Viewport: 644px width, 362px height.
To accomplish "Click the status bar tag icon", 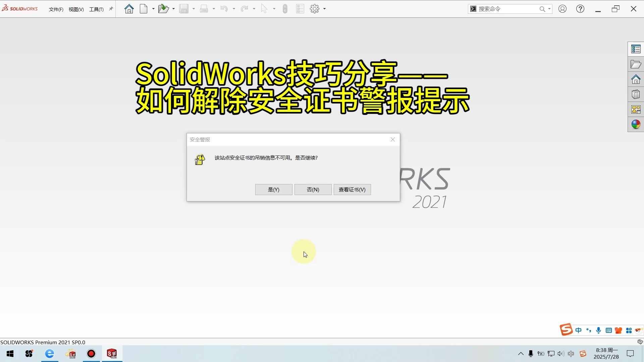I will pyautogui.click(x=640, y=342).
